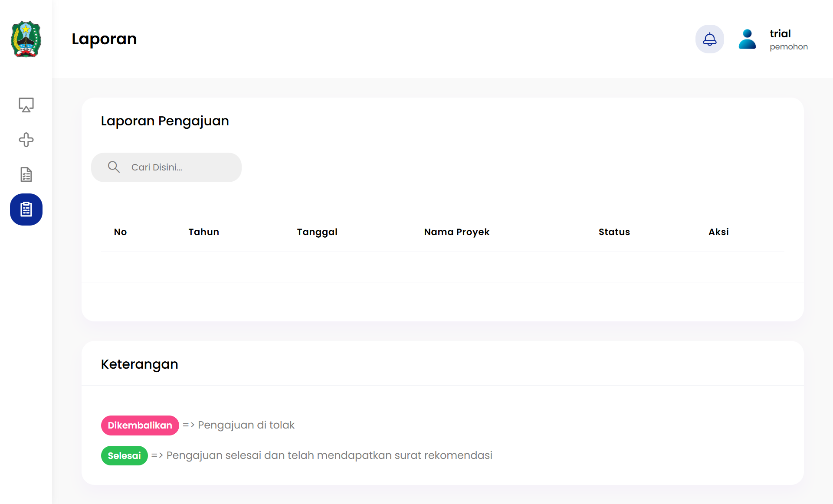The image size is (833, 504).
Task: Sort by the No column header
Action: coord(120,232)
